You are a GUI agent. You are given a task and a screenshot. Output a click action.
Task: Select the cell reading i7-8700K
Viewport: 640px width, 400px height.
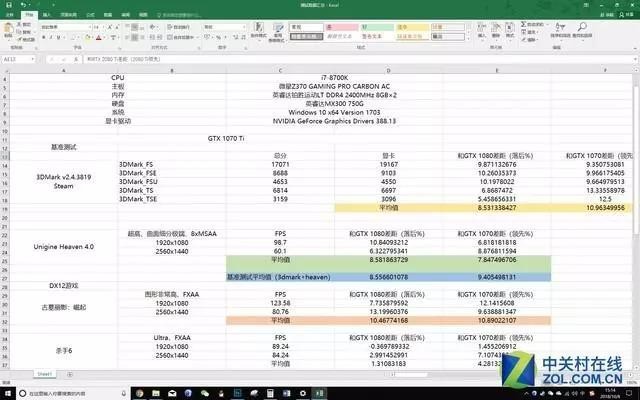[334, 78]
